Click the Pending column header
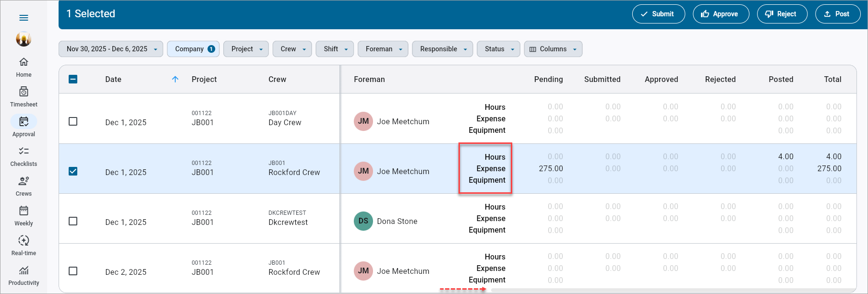Viewport: 868px width, 294px height. click(x=548, y=80)
